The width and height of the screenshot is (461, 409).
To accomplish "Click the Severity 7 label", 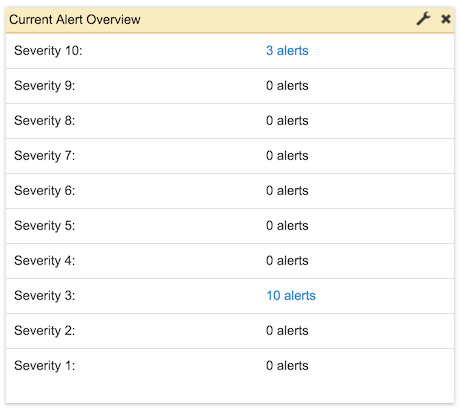I will (45, 156).
